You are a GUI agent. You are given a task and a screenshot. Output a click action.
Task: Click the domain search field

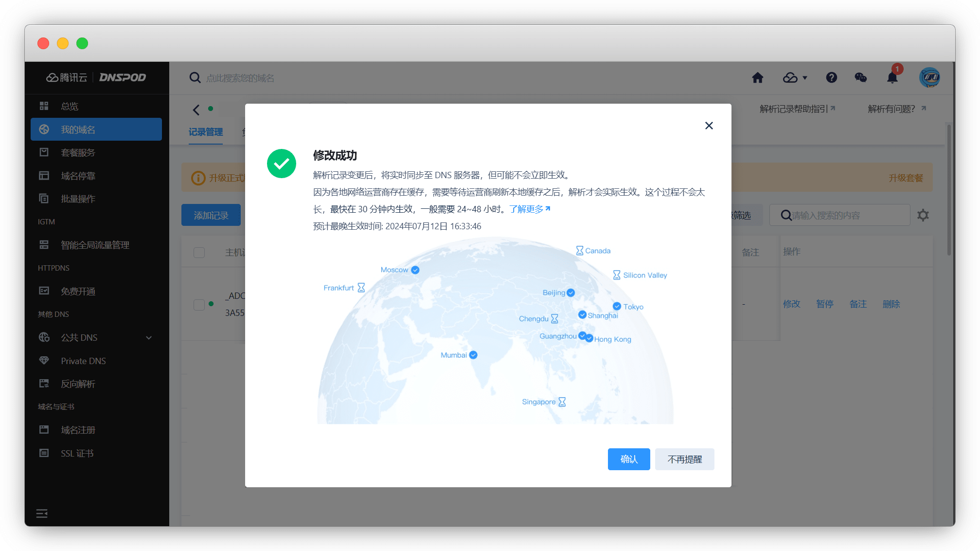coord(240,78)
